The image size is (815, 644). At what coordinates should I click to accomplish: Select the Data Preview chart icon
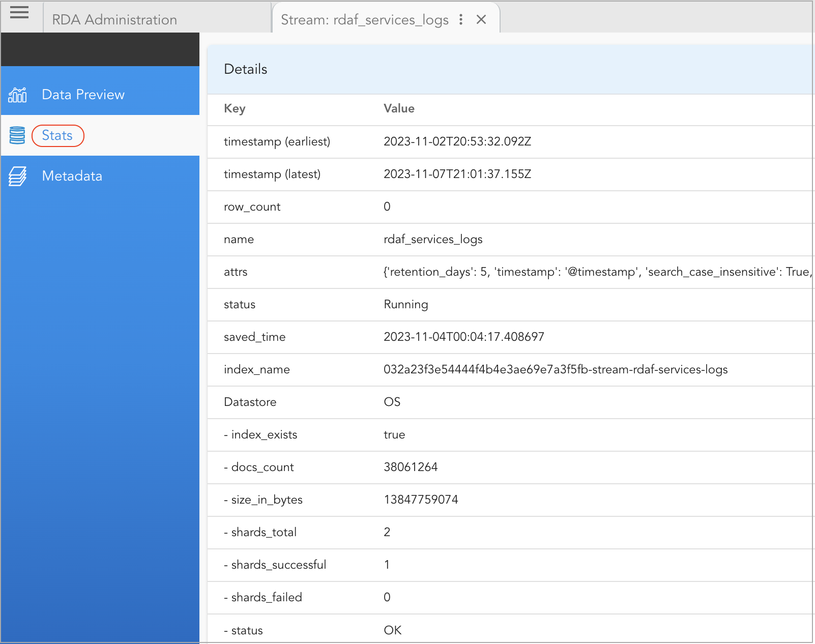pyautogui.click(x=17, y=95)
